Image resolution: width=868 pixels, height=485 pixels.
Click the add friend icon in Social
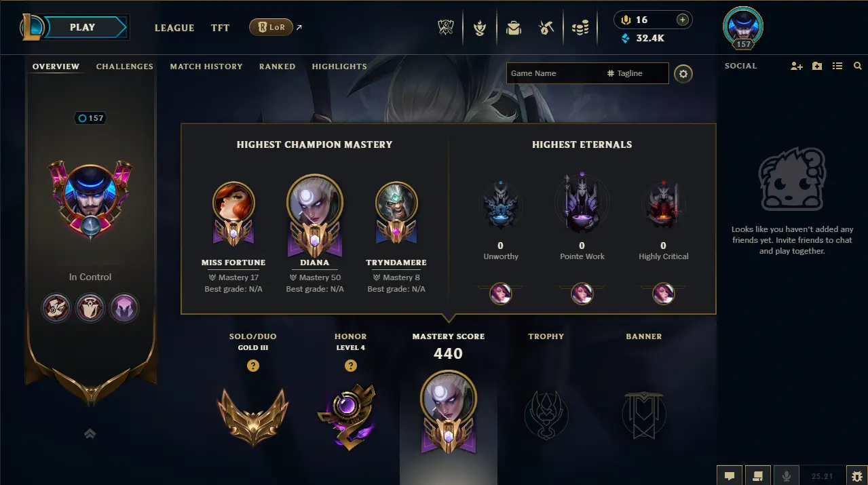pos(797,66)
